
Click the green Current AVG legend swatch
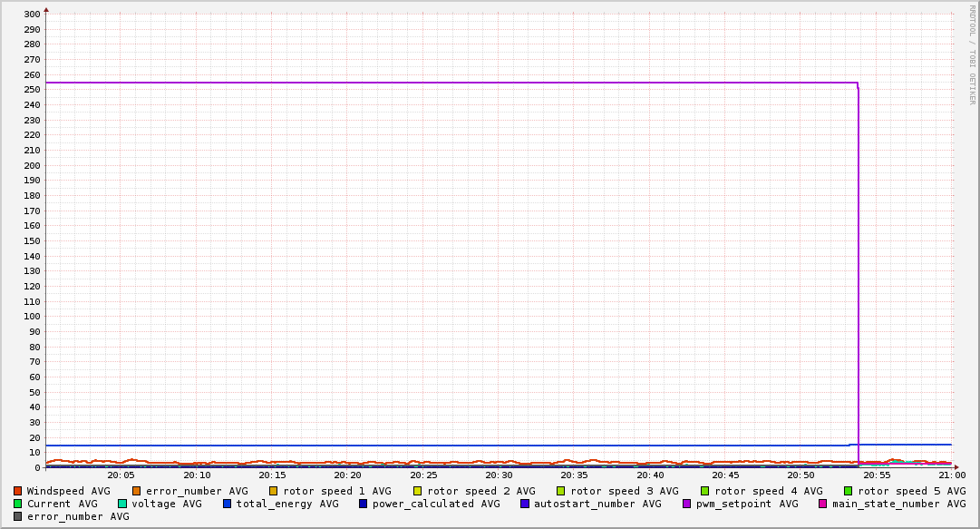coord(17,504)
